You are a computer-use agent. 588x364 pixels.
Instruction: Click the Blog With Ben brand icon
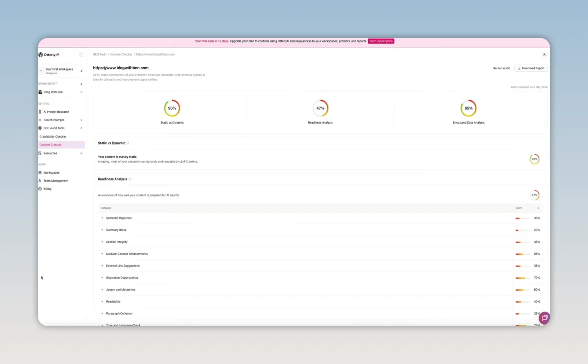pos(40,92)
